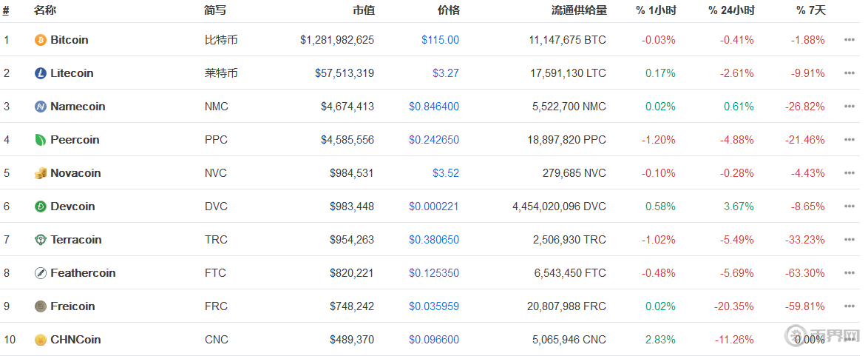Open the Feathercoin name link

[83, 273]
